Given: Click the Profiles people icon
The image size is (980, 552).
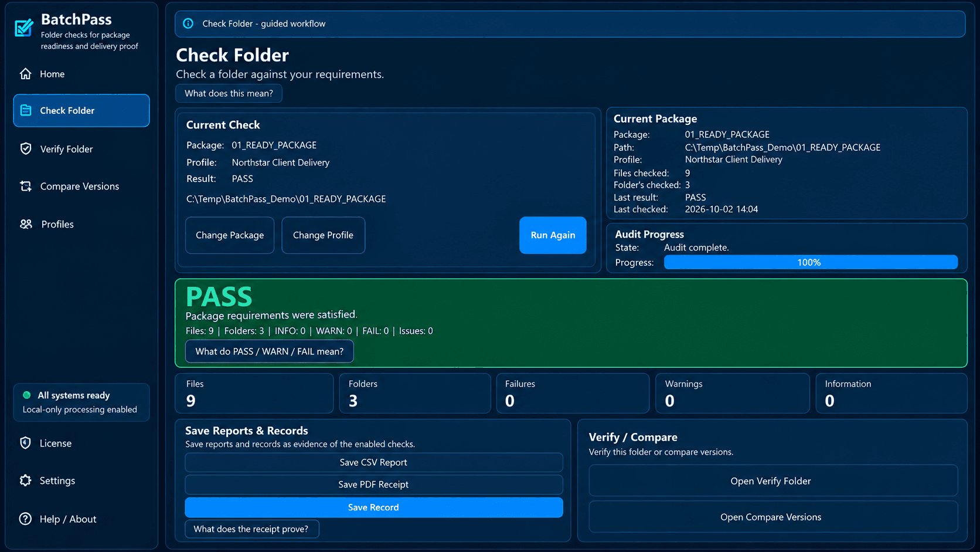Looking at the screenshot, I should pyautogui.click(x=26, y=224).
